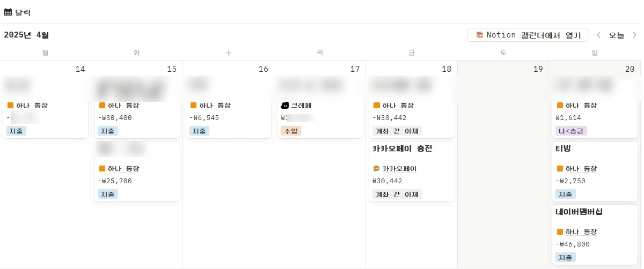Viewport: 644px width, 269px height.
Task: Open the 티빙 entry title
Action: coord(563,149)
